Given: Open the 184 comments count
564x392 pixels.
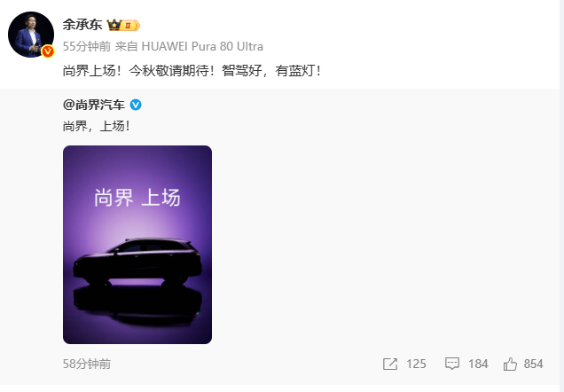Looking at the screenshot, I should (478, 364).
